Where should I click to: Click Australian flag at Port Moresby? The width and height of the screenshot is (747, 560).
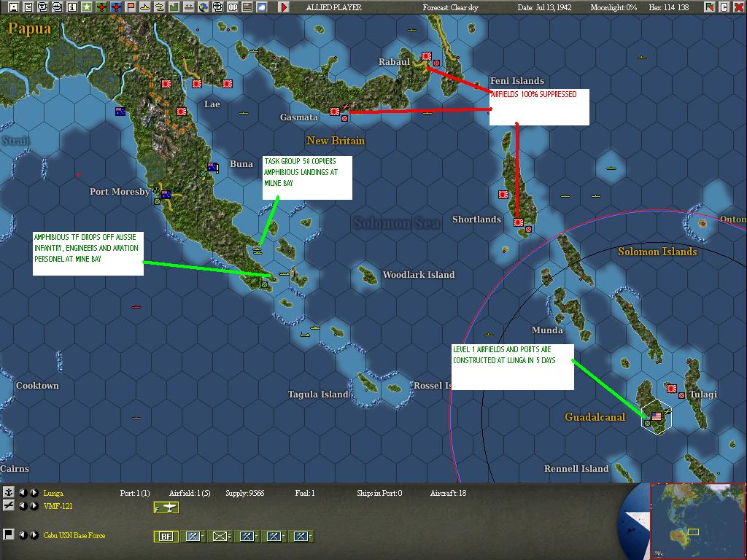click(x=166, y=194)
